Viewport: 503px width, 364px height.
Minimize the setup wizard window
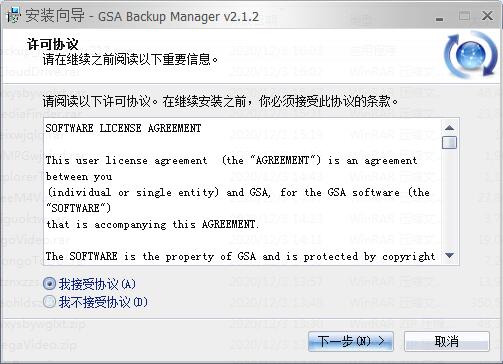click(x=440, y=18)
